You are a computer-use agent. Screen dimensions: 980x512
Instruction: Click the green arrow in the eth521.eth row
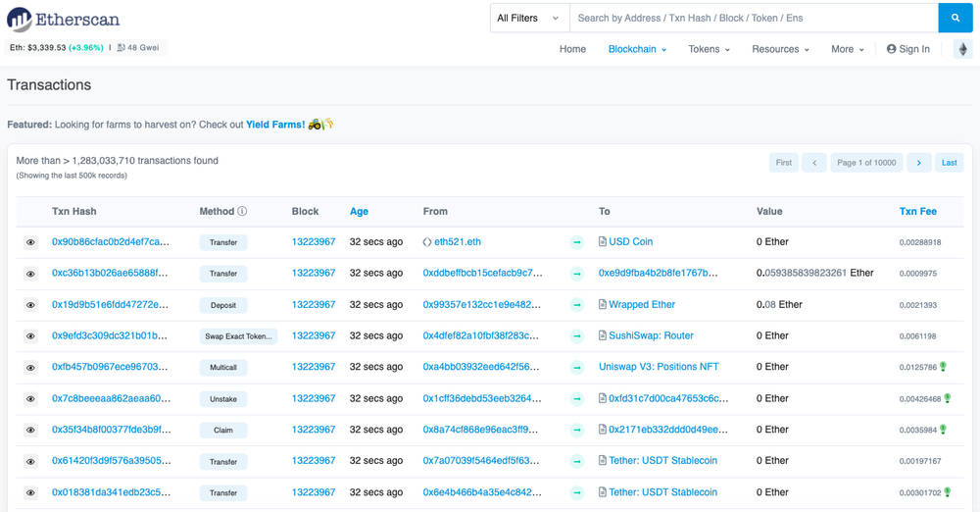click(x=577, y=242)
